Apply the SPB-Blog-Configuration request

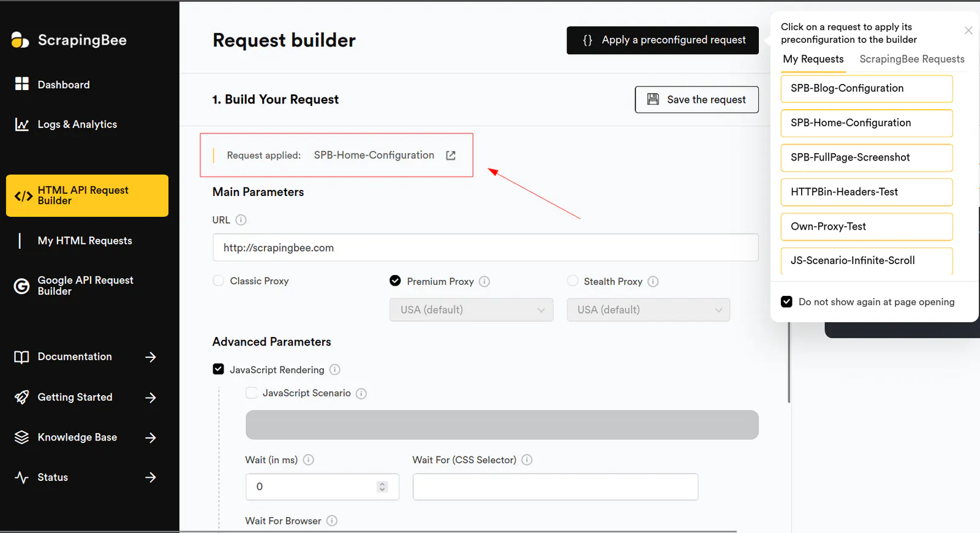click(x=867, y=89)
